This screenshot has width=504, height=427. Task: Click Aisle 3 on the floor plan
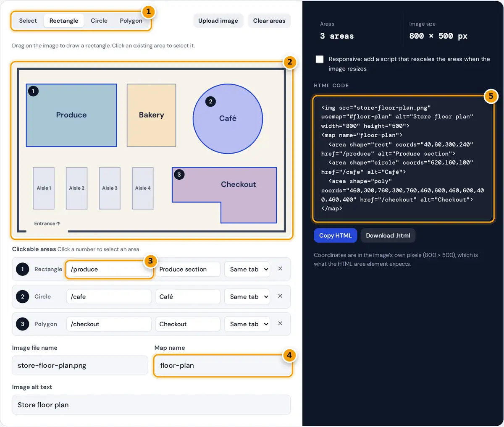click(110, 188)
